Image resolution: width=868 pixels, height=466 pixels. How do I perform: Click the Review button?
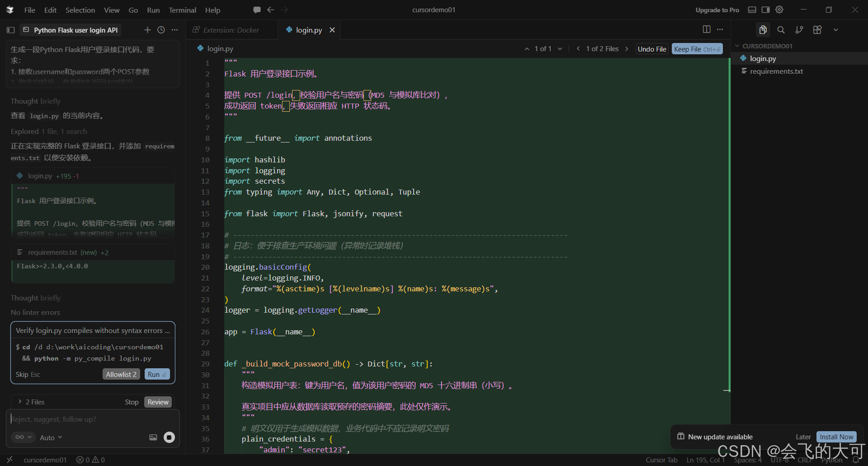[x=158, y=402]
